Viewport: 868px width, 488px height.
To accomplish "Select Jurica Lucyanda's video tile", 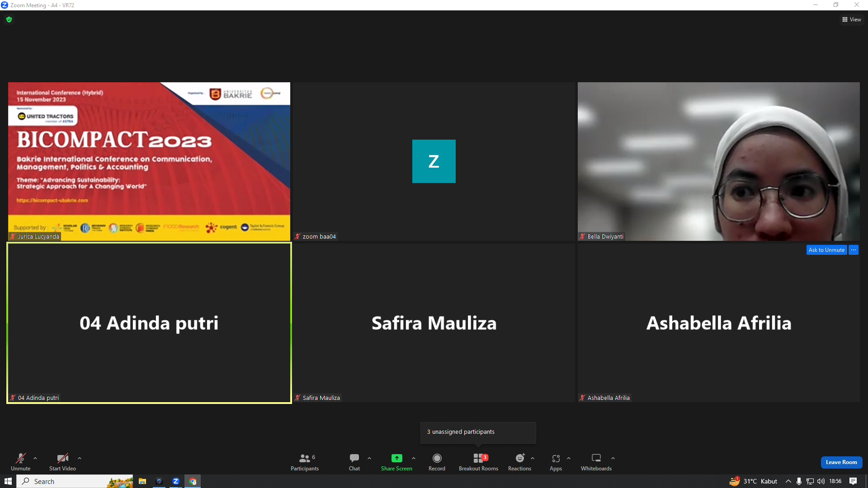I will click(149, 161).
